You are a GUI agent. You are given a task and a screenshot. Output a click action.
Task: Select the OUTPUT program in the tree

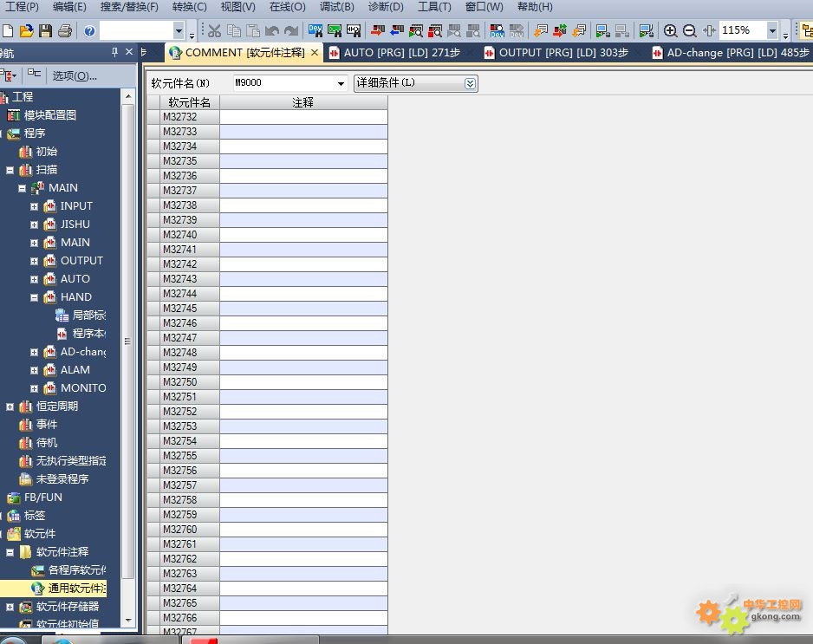(x=81, y=261)
